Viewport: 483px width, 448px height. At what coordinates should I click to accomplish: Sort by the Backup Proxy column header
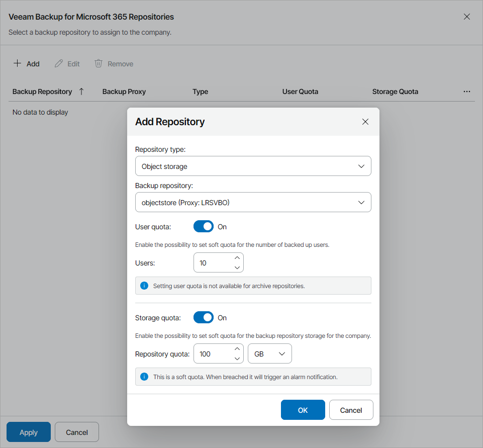[124, 92]
